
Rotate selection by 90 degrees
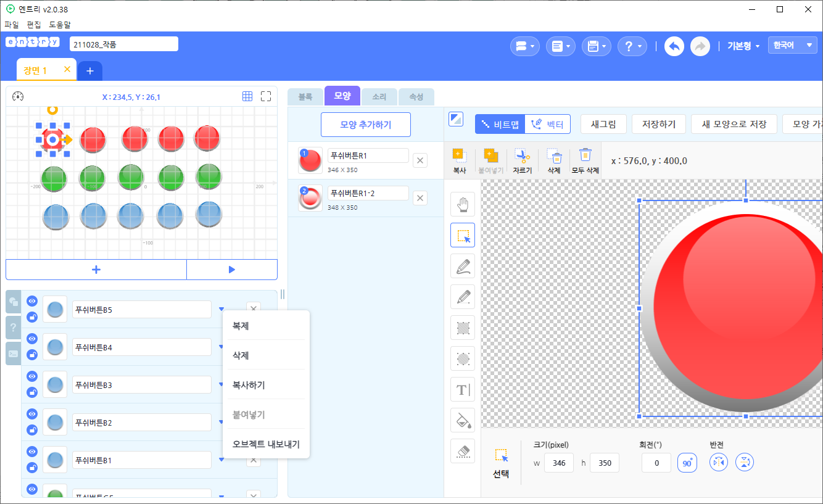pos(687,463)
